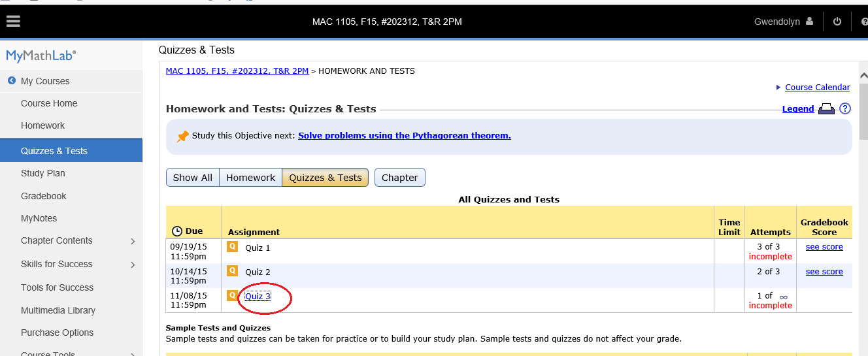This screenshot has width=868, height=356.
Task: Open the Course Calendar link
Action: tap(818, 88)
